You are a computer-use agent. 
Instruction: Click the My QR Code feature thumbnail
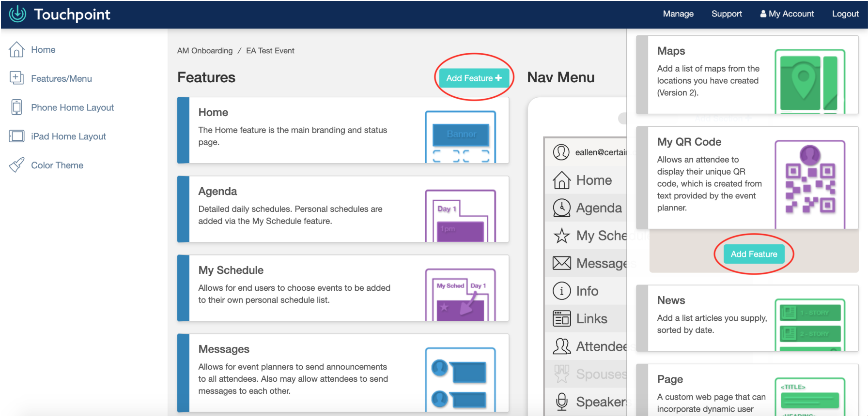pos(810,184)
